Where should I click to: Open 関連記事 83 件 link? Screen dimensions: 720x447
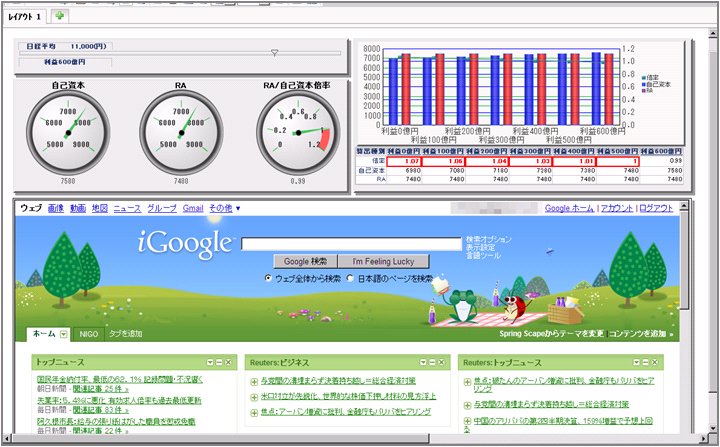[x=101, y=410]
